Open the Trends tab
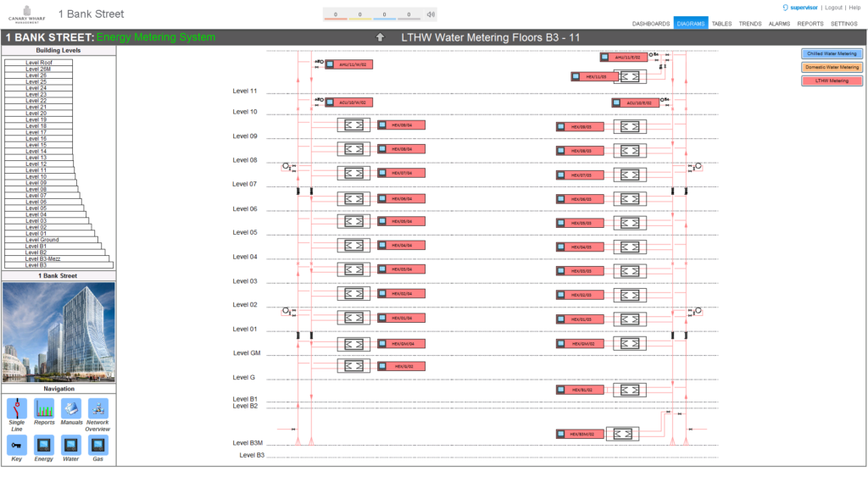Image resolution: width=868 pixels, height=488 pixels. click(x=750, y=24)
